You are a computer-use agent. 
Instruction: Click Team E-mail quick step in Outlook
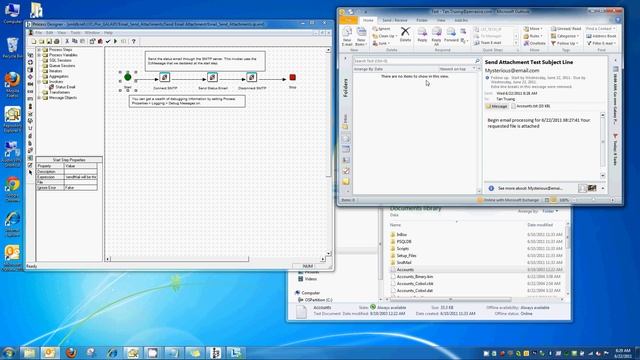pos(488,43)
